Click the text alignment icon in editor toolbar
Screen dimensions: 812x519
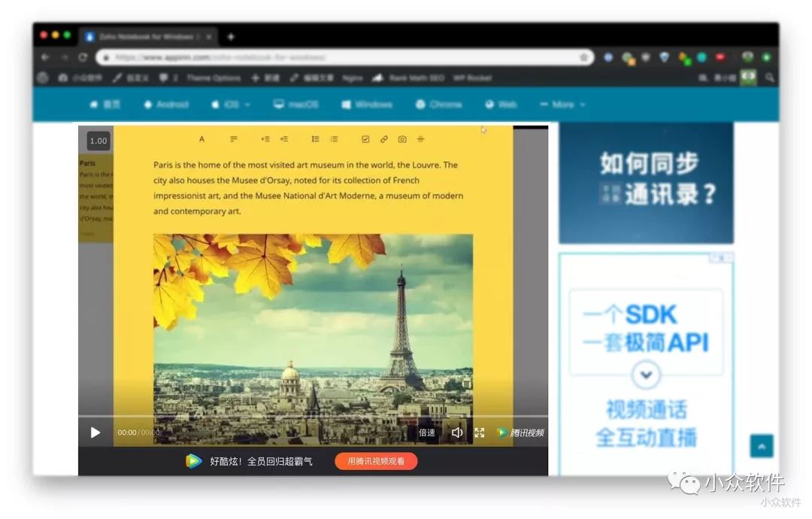234,138
